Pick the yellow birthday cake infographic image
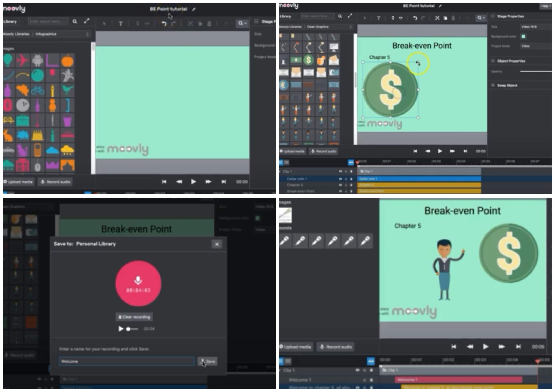Viewport: 555px width, 392px height. pos(37,135)
